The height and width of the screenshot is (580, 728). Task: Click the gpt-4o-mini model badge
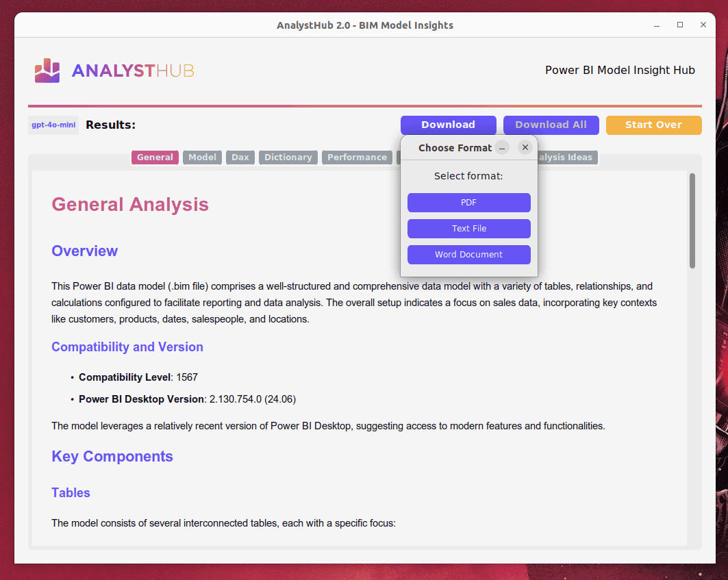pyautogui.click(x=53, y=125)
